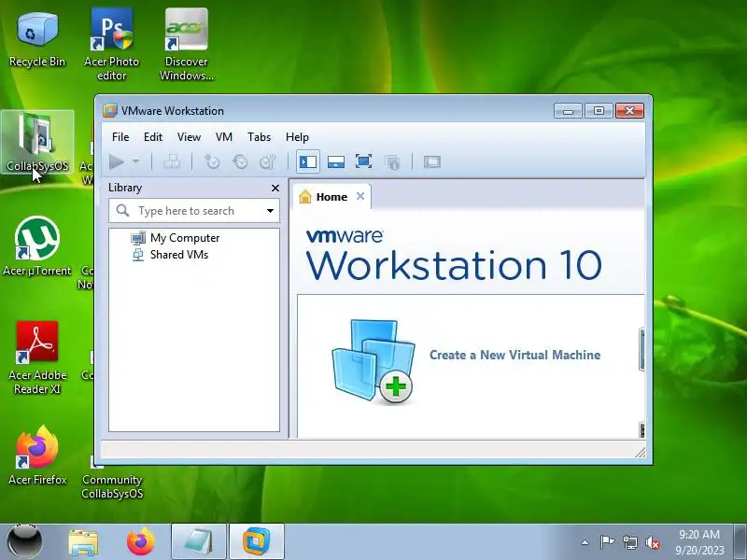Click the VMware Workstation title bar icon

110,110
